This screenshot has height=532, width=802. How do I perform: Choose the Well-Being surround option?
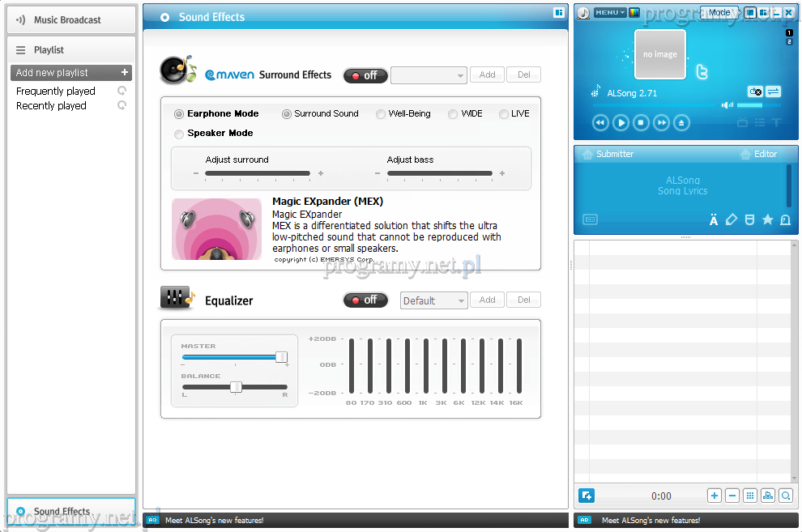tap(381, 114)
